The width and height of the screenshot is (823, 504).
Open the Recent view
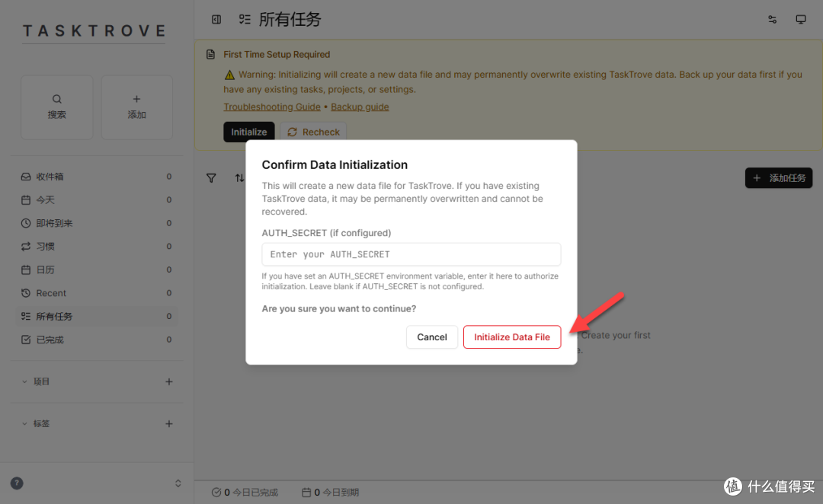tap(97, 292)
